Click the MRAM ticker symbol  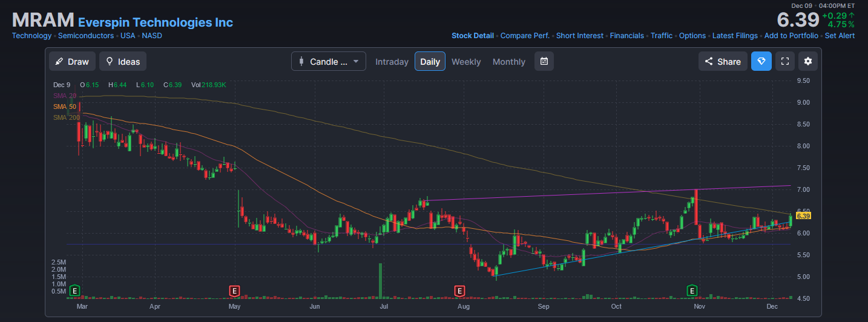pyautogui.click(x=42, y=20)
